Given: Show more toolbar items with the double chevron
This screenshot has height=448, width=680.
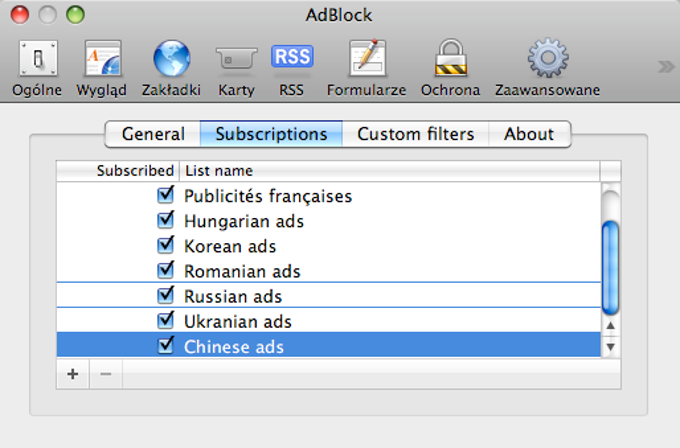Looking at the screenshot, I should click(666, 67).
